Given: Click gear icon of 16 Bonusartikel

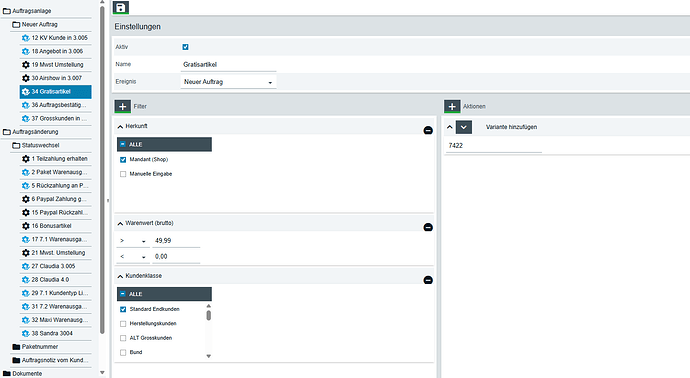Looking at the screenshot, I should (x=26, y=226).
